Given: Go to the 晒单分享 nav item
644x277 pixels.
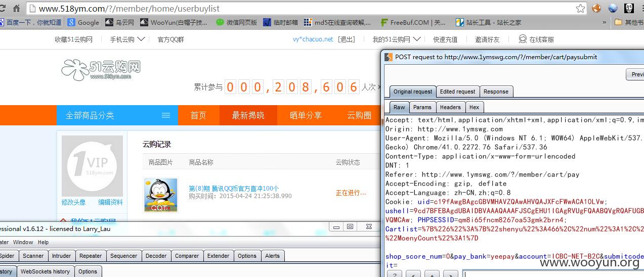Looking at the screenshot, I should 306,115.
